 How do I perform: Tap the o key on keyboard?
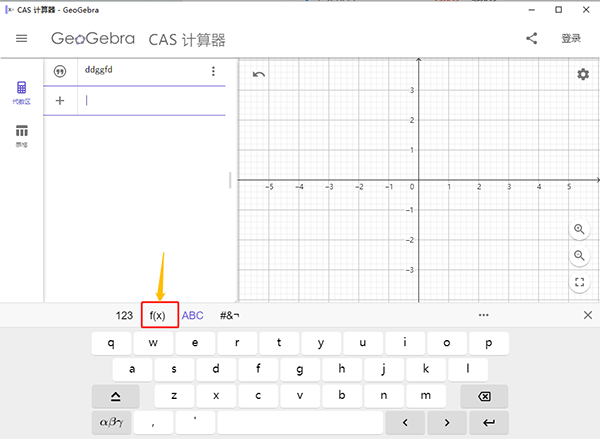pos(447,343)
